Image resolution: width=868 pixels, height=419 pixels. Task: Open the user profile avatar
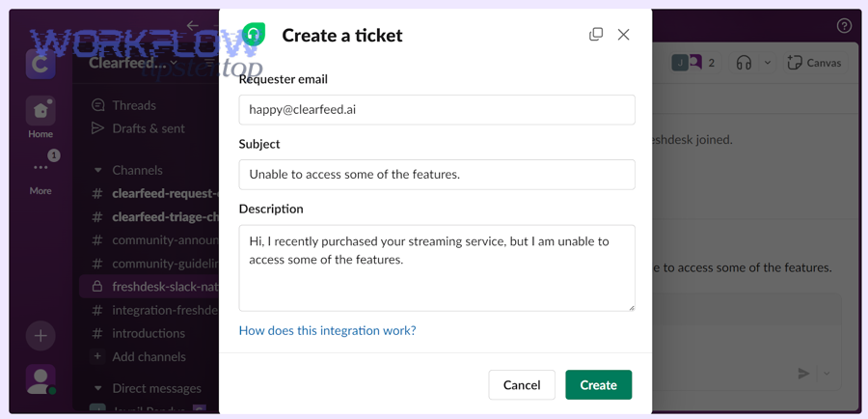(x=41, y=379)
